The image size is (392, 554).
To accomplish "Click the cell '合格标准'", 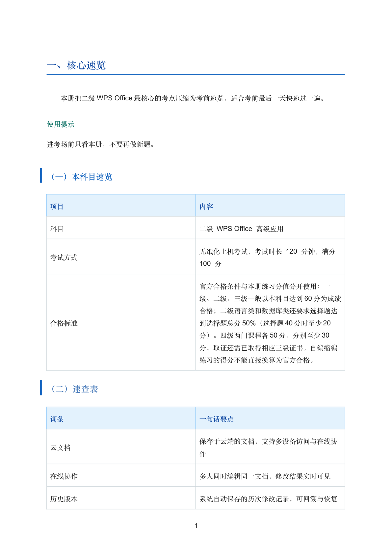I will pos(121,322).
